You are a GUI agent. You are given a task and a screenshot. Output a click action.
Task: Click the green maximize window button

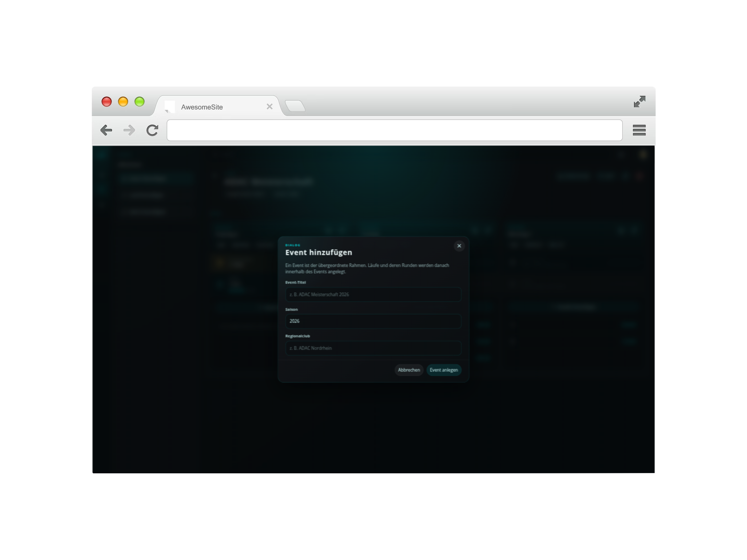(x=140, y=102)
